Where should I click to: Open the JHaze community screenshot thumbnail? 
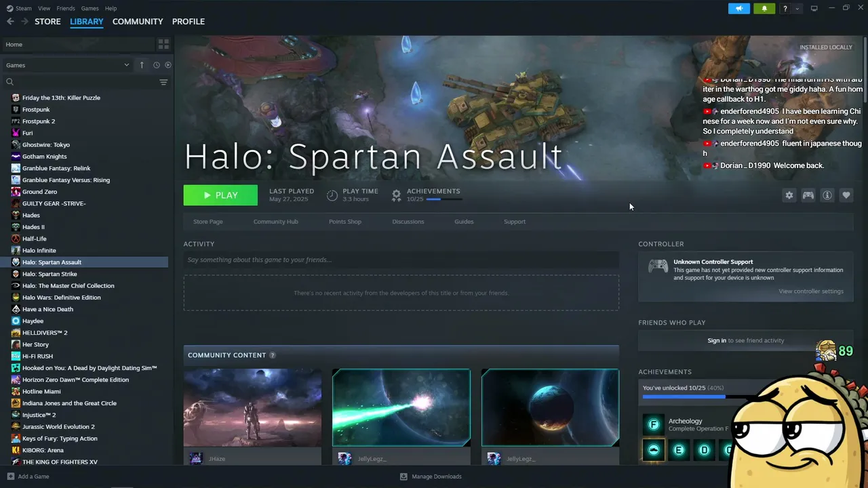(x=252, y=408)
